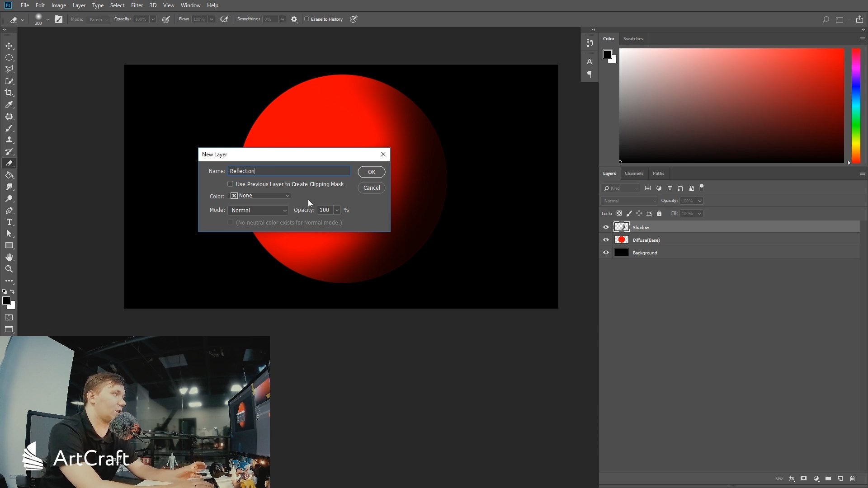Select the Zoom tool
This screenshot has width=868, height=488.
click(x=9, y=269)
